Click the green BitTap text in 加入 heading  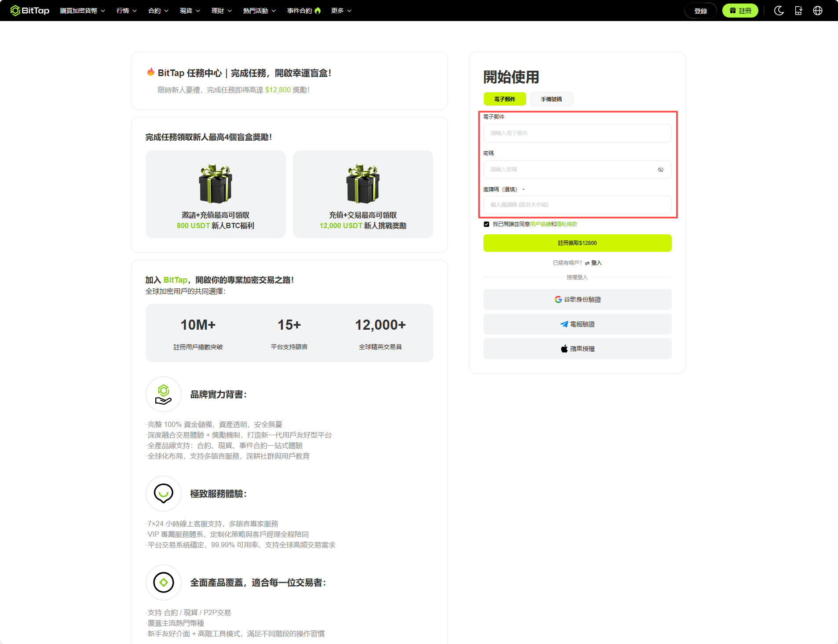[176, 280]
